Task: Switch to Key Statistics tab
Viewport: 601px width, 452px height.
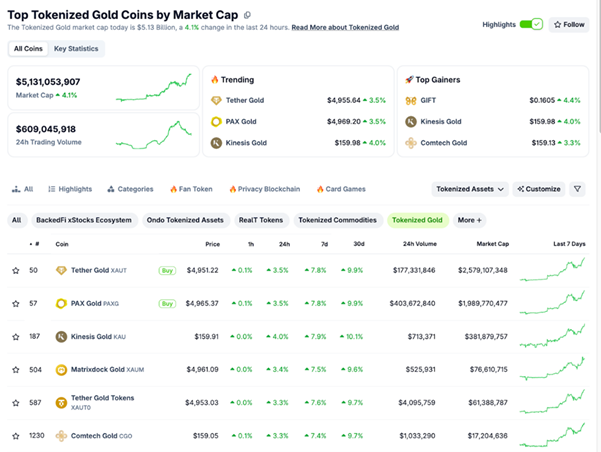Action: point(76,48)
